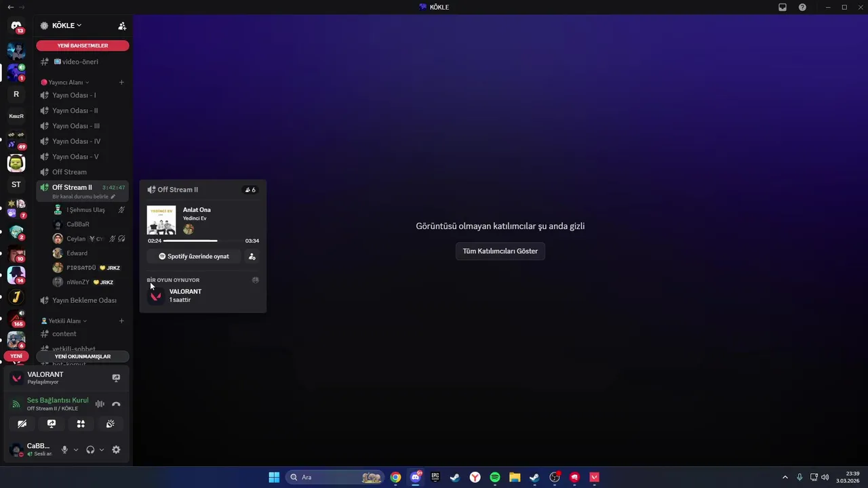Toggle screen sharing in voice panel
Screen dimensions: 868x488
pos(52,424)
